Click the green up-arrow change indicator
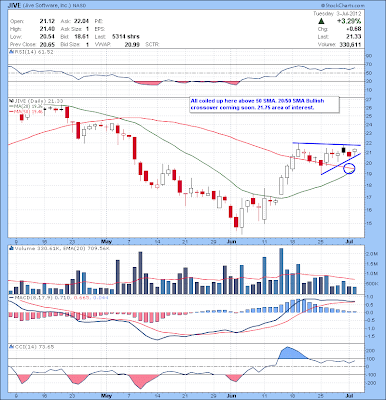The image size is (386, 400). (x=321, y=21)
